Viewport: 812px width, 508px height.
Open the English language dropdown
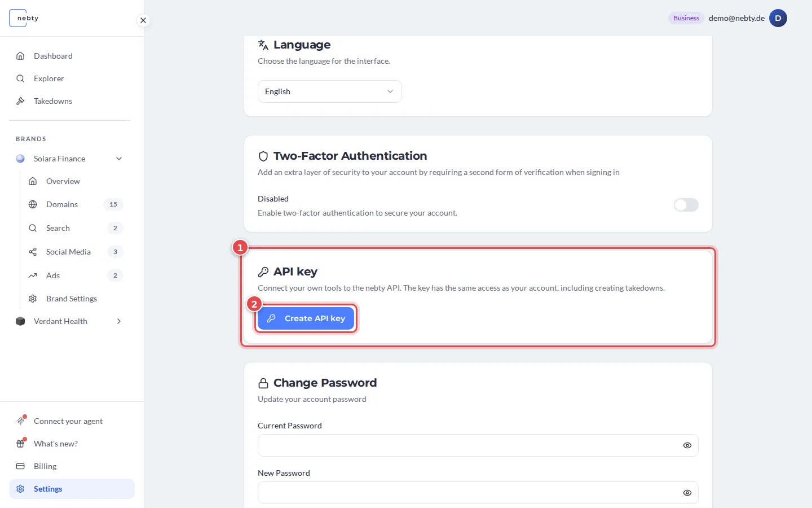click(x=330, y=91)
